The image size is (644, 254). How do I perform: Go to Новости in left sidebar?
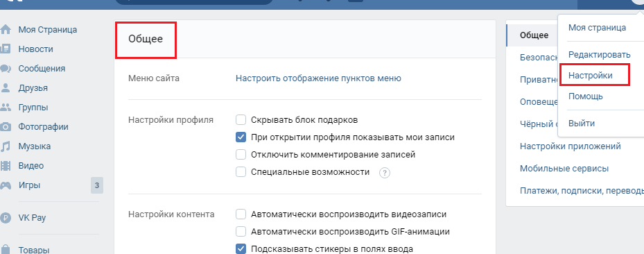(36, 49)
